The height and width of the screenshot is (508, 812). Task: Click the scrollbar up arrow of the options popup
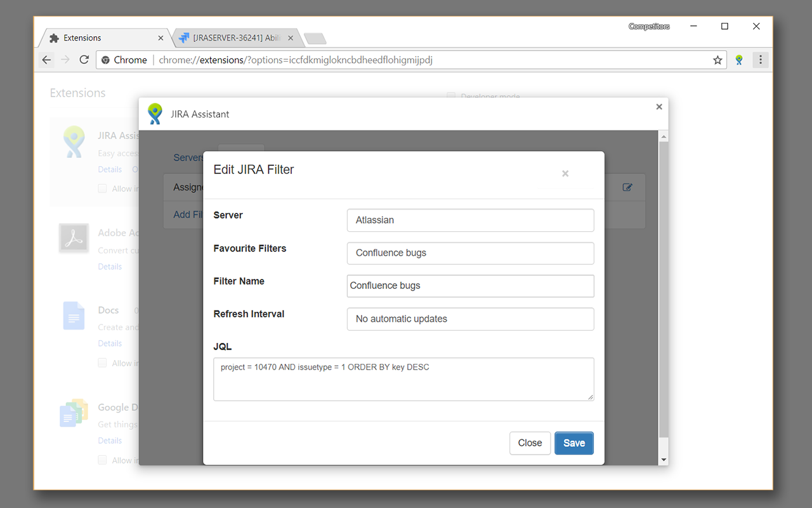tap(664, 137)
